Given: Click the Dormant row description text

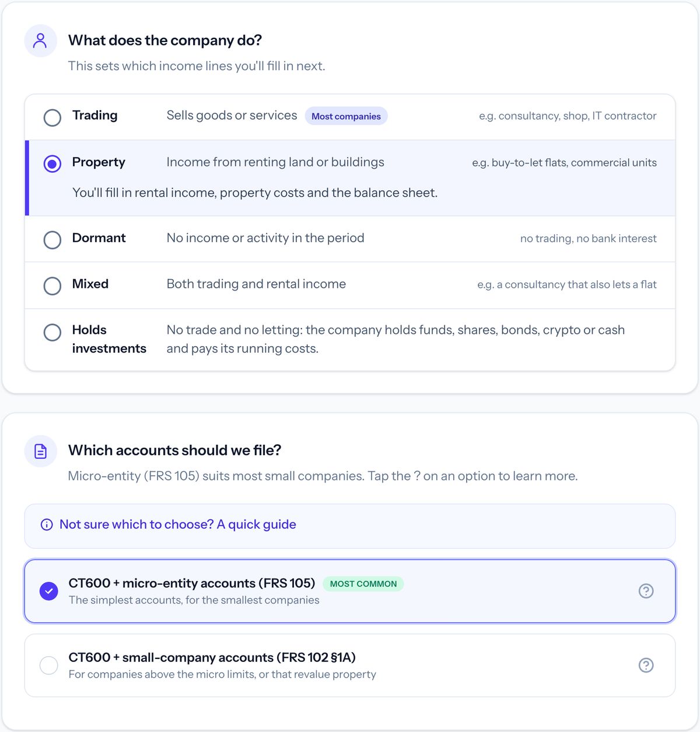Looking at the screenshot, I should click(x=265, y=238).
